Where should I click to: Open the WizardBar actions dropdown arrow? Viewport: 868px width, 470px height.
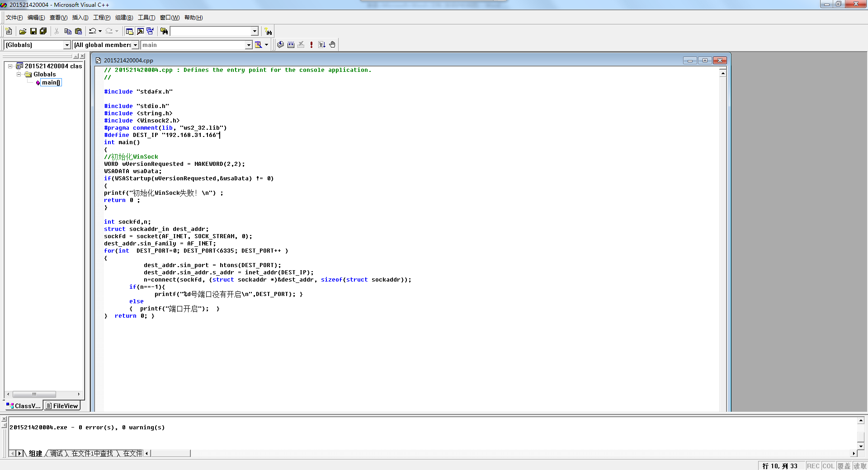click(266, 45)
